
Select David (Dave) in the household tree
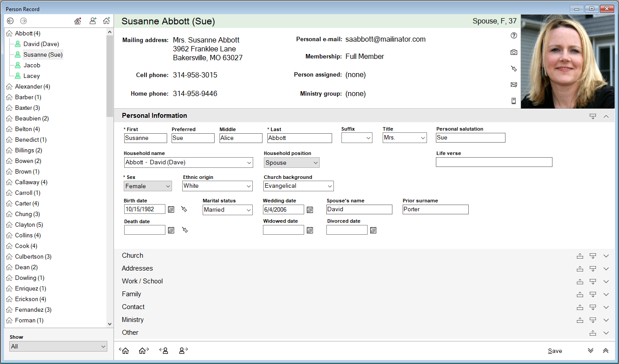[x=41, y=44]
